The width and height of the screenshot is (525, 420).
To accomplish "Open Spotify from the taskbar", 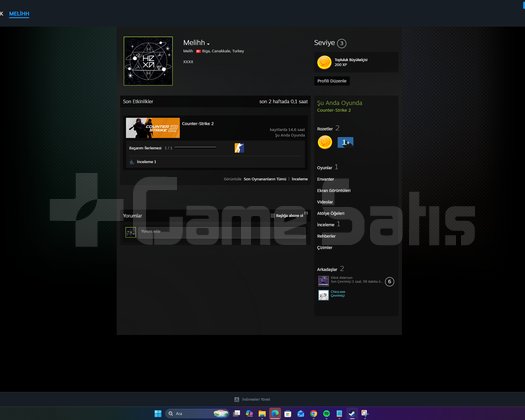I will click(326, 414).
